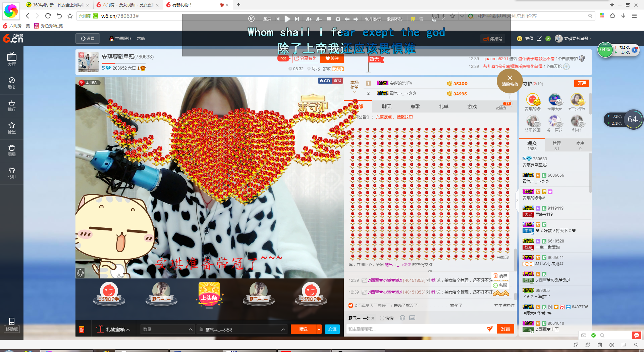Click browser bottom bar speaker icon
The width and height of the screenshot is (644, 352).
(x=611, y=345)
